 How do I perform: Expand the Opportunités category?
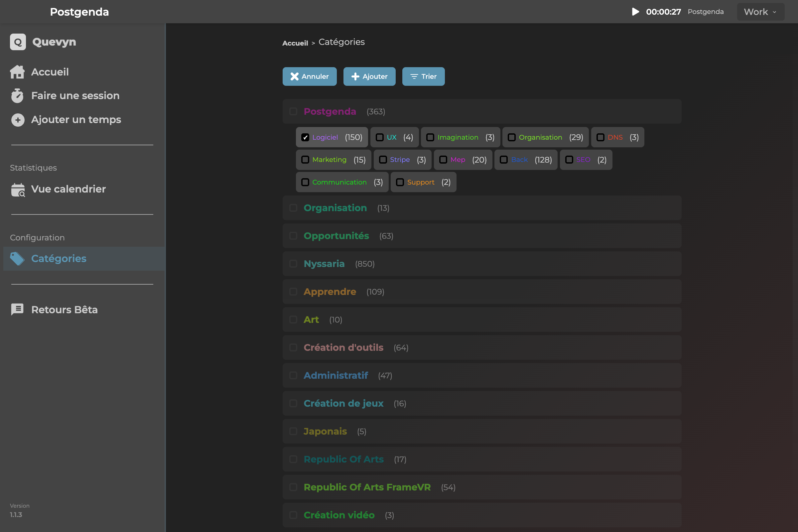482,236
